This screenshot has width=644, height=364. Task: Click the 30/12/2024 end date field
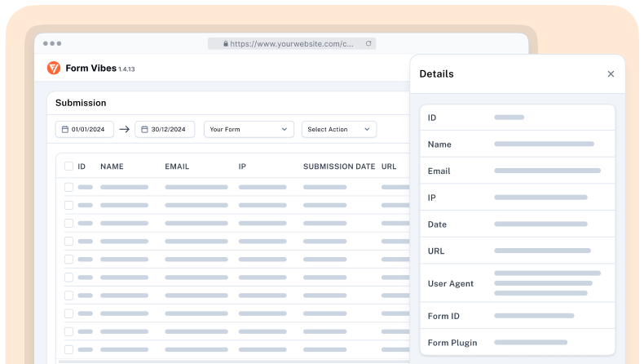[x=168, y=129]
